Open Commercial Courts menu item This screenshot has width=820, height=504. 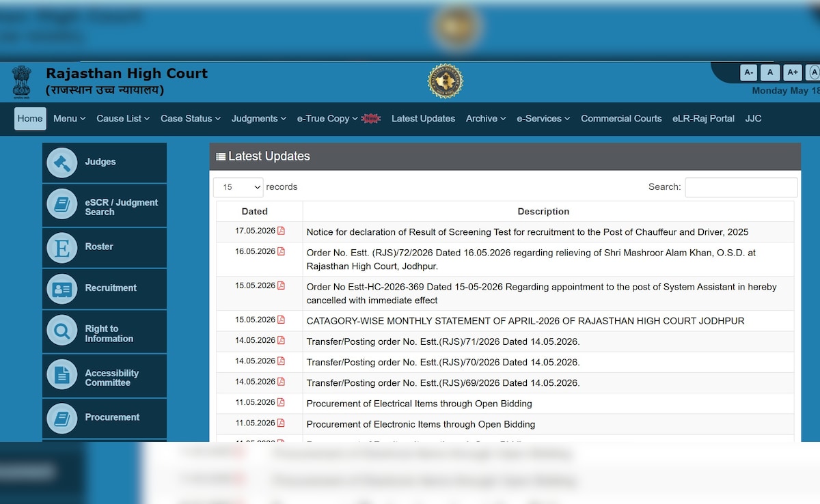pos(621,118)
